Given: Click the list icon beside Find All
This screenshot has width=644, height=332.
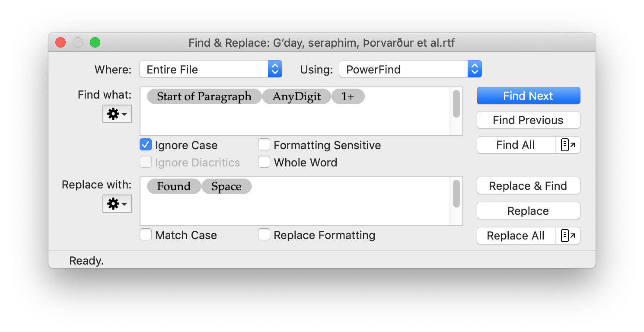Looking at the screenshot, I should 568,145.
